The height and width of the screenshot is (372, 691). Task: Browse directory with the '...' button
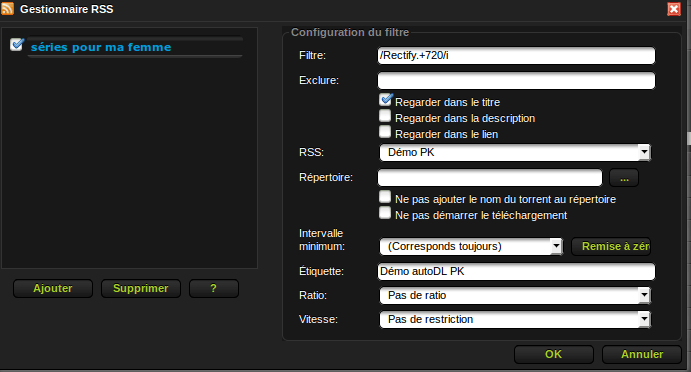pos(624,178)
